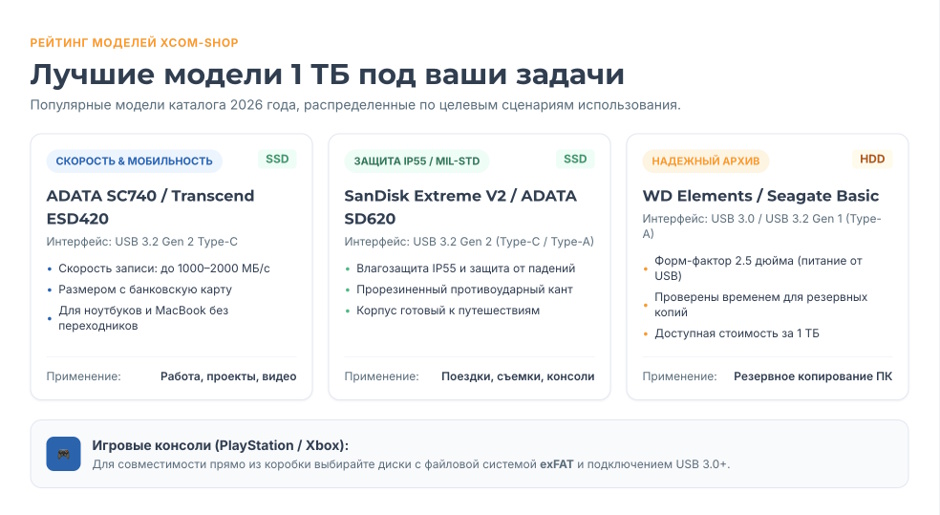Image resolution: width=940 pixels, height=515 pixels.
Task: Click 'Интерфейс: USB 3.0 / USB 3.2 Gen 1' text
Action: point(762,226)
